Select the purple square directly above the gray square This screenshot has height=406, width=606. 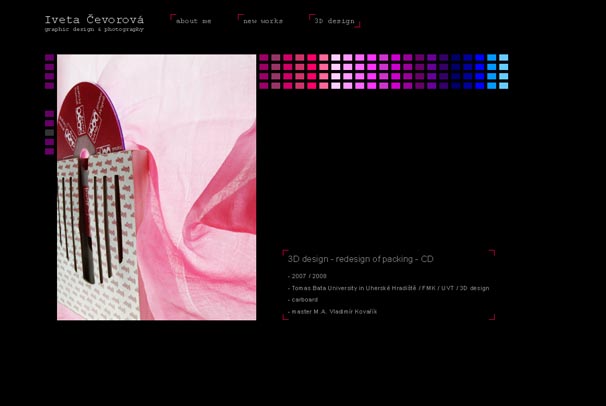pyautogui.click(x=49, y=123)
